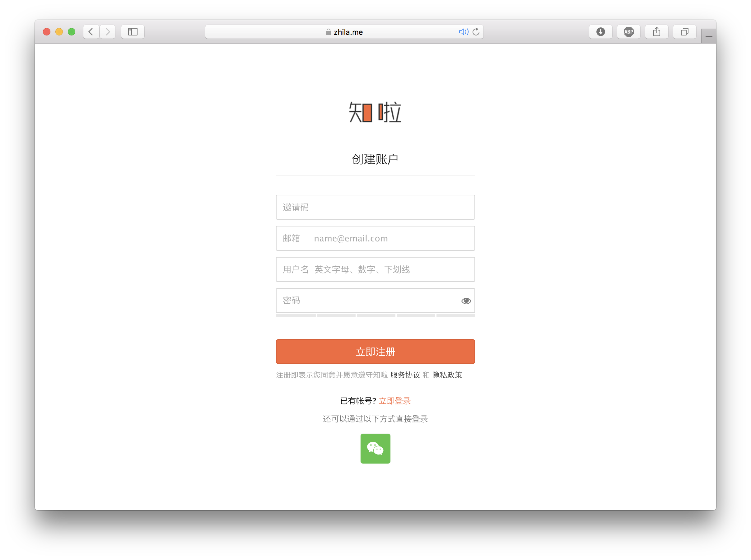Open the 服务协议 service agreement link

pos(405,375)
